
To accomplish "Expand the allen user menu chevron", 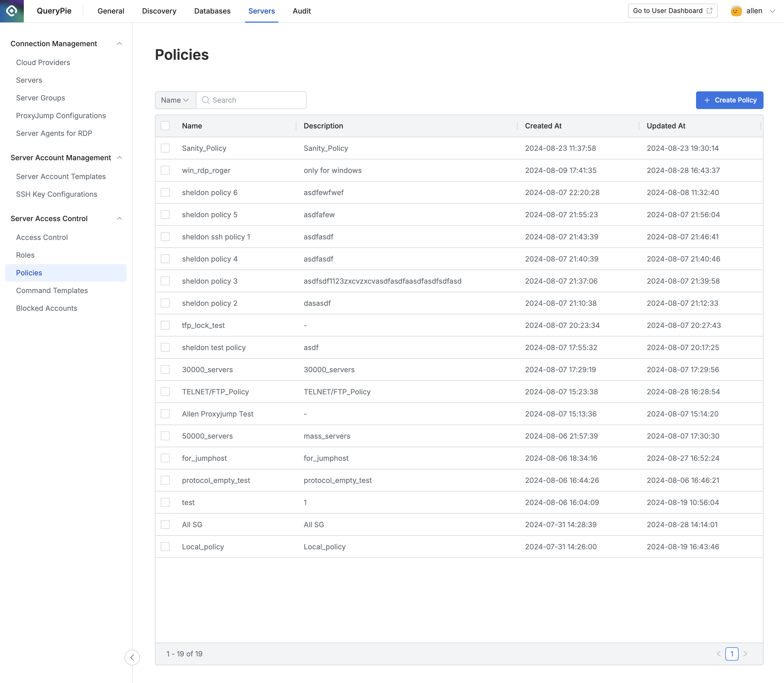I will (x=773, y=11).
